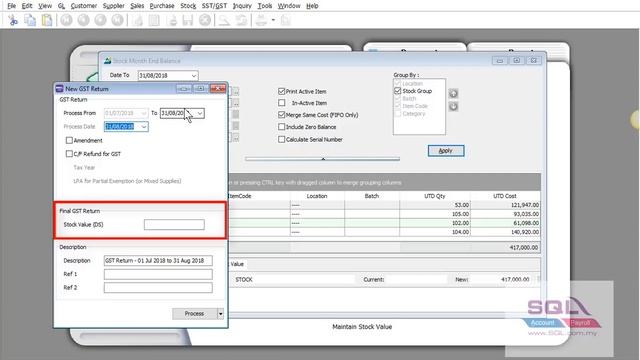The image size is (640, 360).
Task: Go to the first record navigation icon
Action: point(67,20)
